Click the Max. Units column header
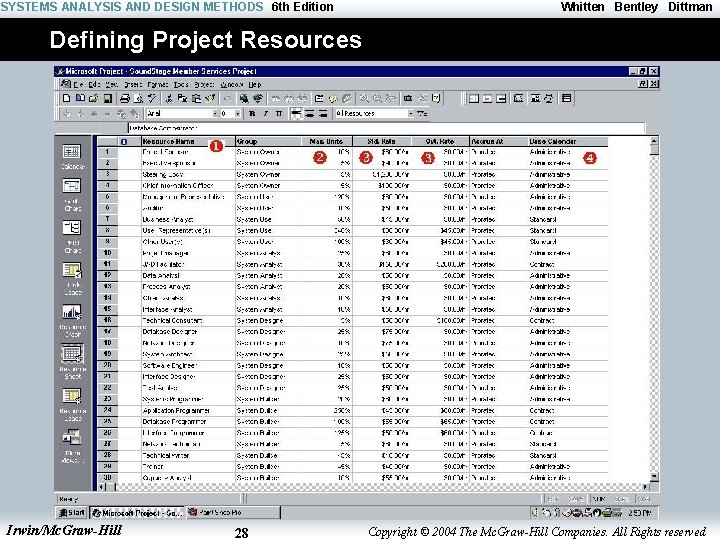 pos(326,141)
